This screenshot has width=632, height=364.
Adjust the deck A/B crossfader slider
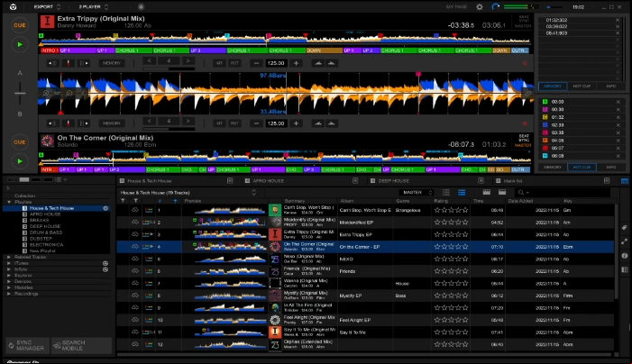20,93
